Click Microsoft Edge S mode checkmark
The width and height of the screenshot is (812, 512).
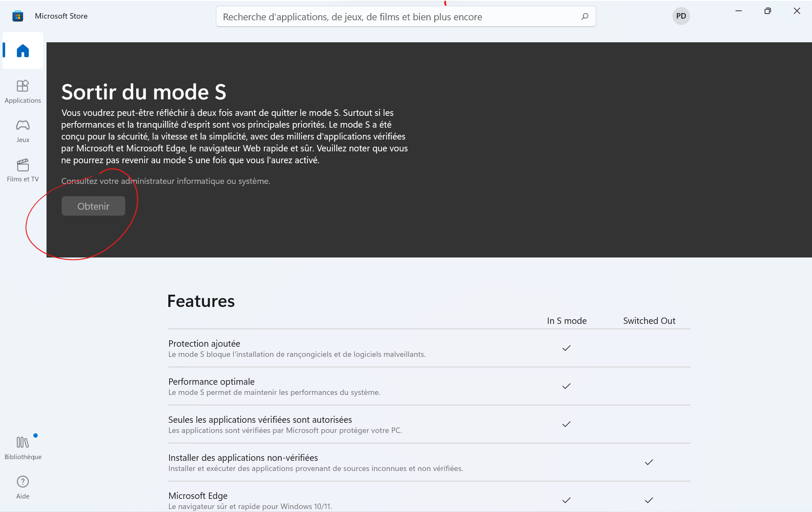point(566,500)
